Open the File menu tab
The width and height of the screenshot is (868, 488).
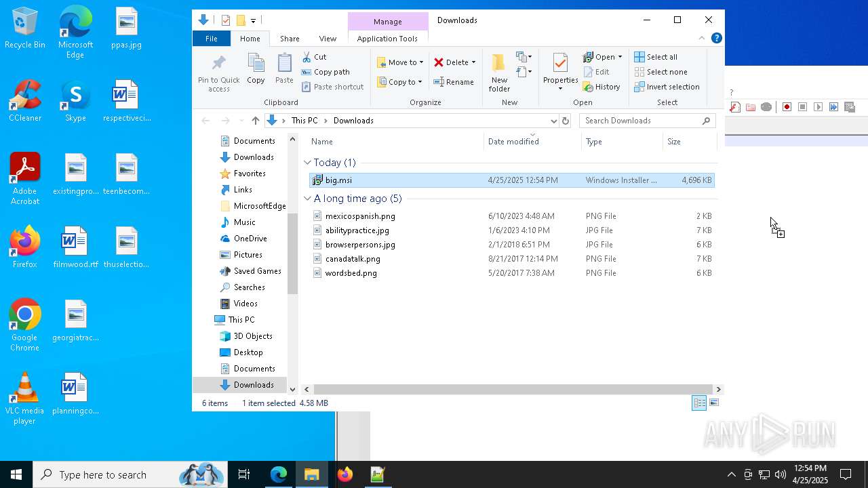coord(212,39)
